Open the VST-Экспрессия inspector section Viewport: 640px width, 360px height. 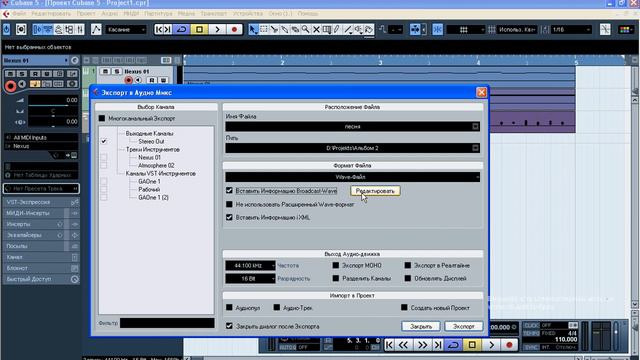pyautogui.click(x=42, y=202)
